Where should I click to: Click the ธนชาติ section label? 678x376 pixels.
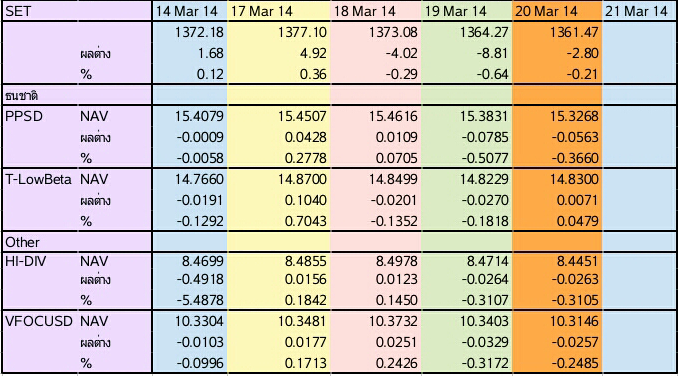pyautogui.click(x=21, y=95)
